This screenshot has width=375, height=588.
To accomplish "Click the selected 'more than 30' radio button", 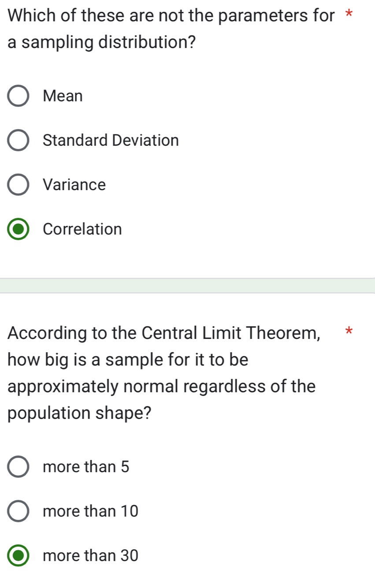I will click(19, 555).
